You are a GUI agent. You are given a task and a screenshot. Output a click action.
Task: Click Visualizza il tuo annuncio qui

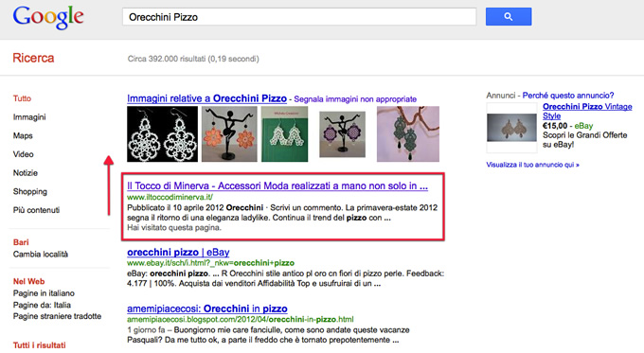[x=532, y=165]
